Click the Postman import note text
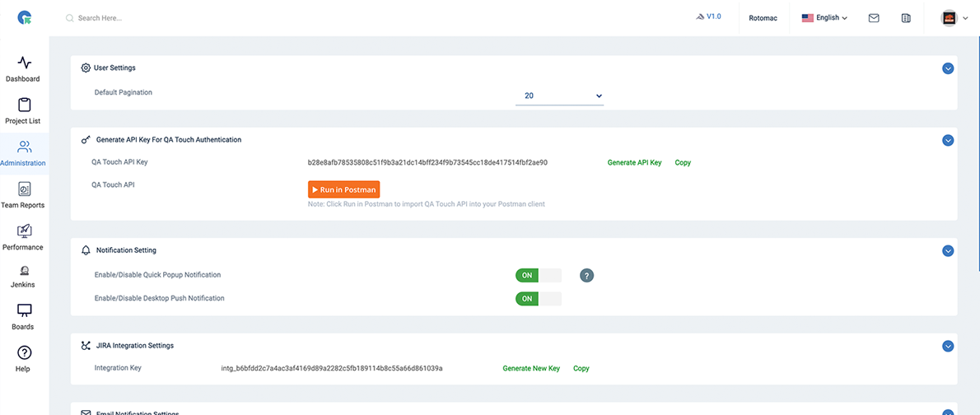 [x=427, y=204]
